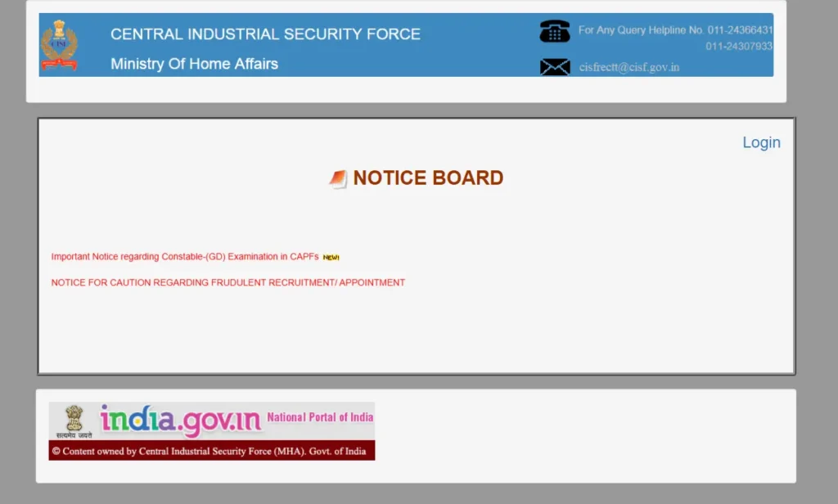
Task: Click the india.gov.in colorful logo
Action: [180, 421]
